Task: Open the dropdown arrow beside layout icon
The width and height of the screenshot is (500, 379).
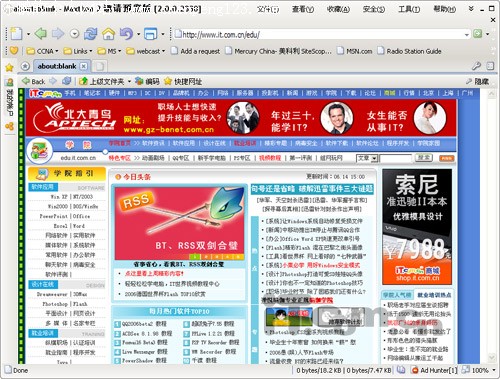Action: [x=163, y=34]
